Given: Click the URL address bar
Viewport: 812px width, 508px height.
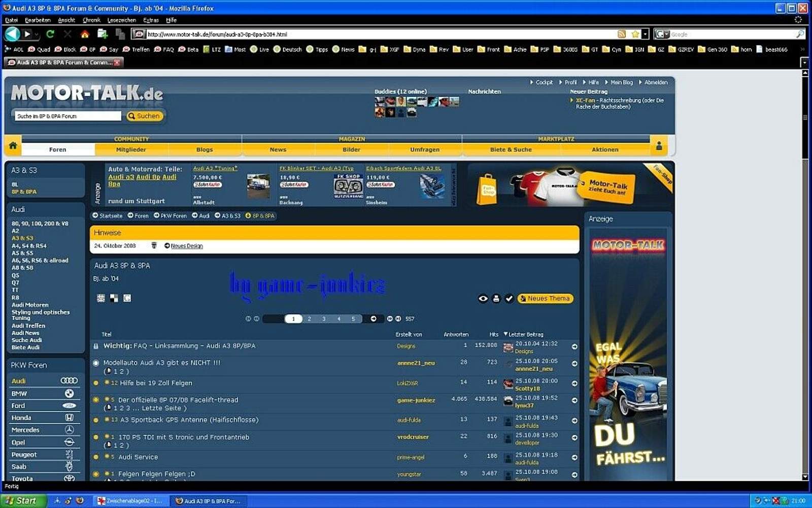Looking at the screenshot, I should tap(381, 34).
